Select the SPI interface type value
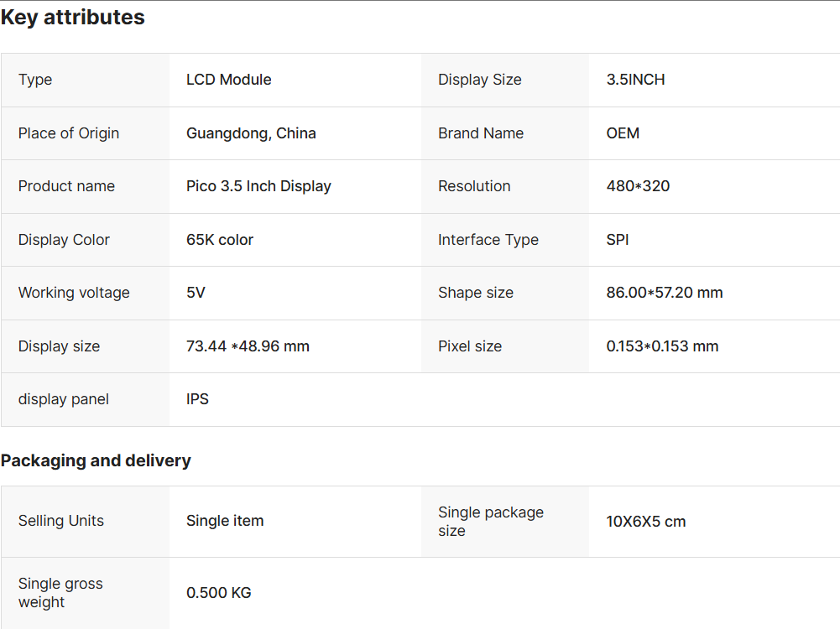Screen dimensions: 840x629 tap(618, 240)
